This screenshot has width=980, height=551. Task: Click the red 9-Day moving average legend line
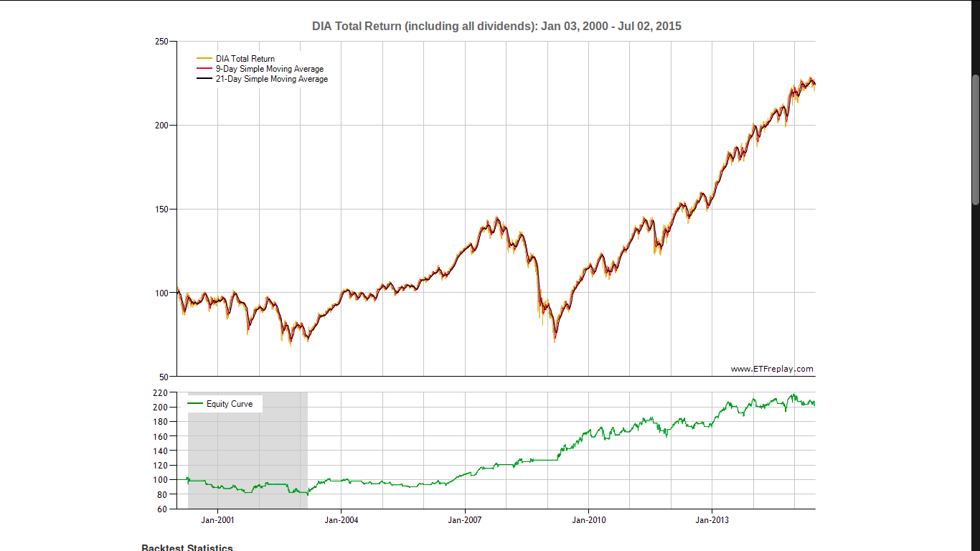coord(204,69)
